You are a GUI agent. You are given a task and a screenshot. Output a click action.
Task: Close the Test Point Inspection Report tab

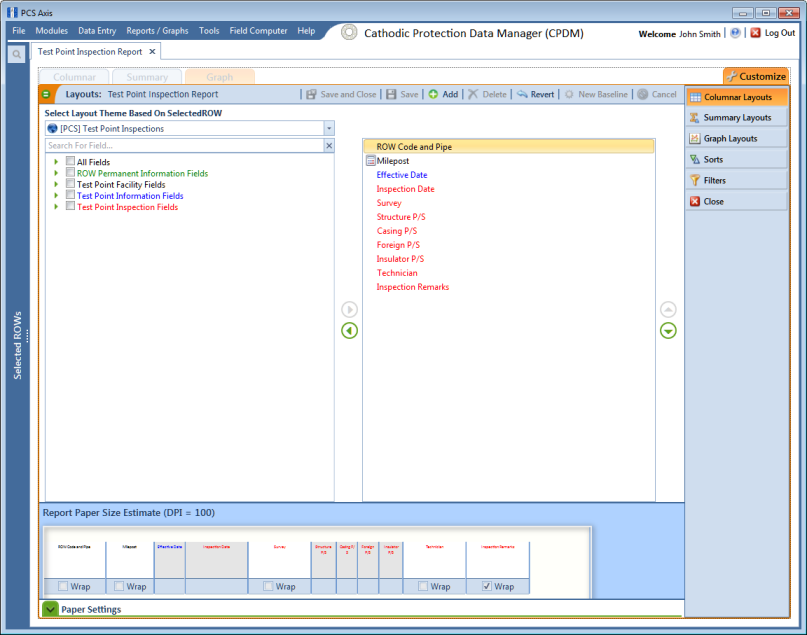pyautogui.click(x=152, y=51)
